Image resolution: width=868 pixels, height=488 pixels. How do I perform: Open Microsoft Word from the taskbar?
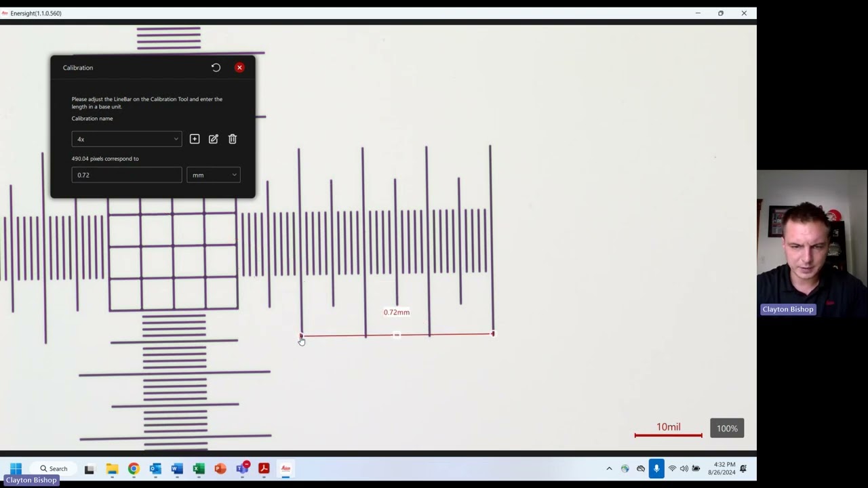(177, 468)
